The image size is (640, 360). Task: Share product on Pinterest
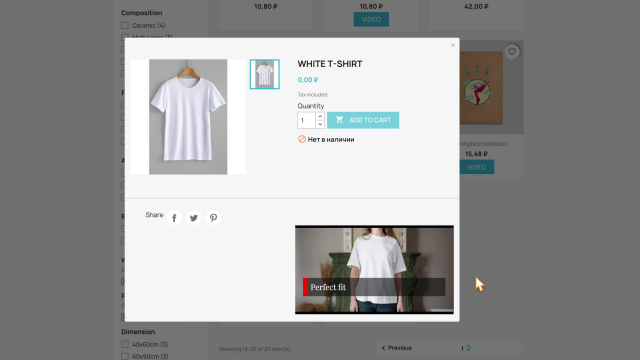(213, 218)
